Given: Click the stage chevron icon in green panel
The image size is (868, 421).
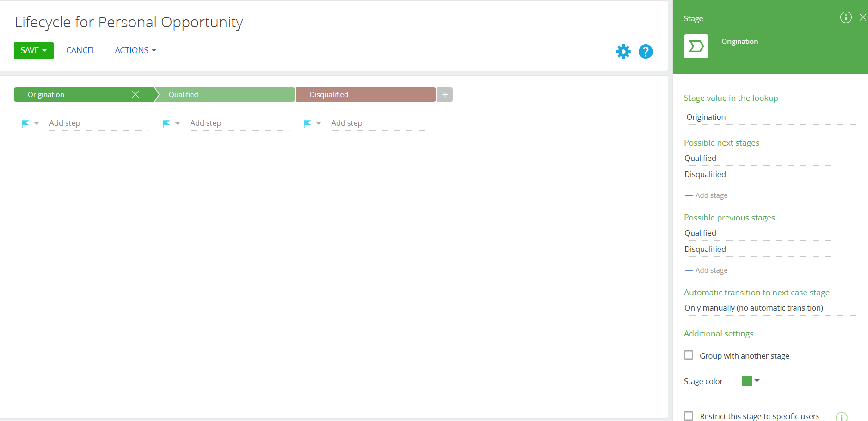Looking at the screenshot, I should tap(696, 46).
